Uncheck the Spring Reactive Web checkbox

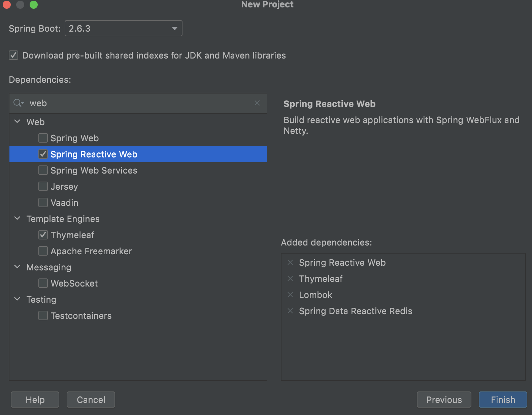click(x=43, y=154)
